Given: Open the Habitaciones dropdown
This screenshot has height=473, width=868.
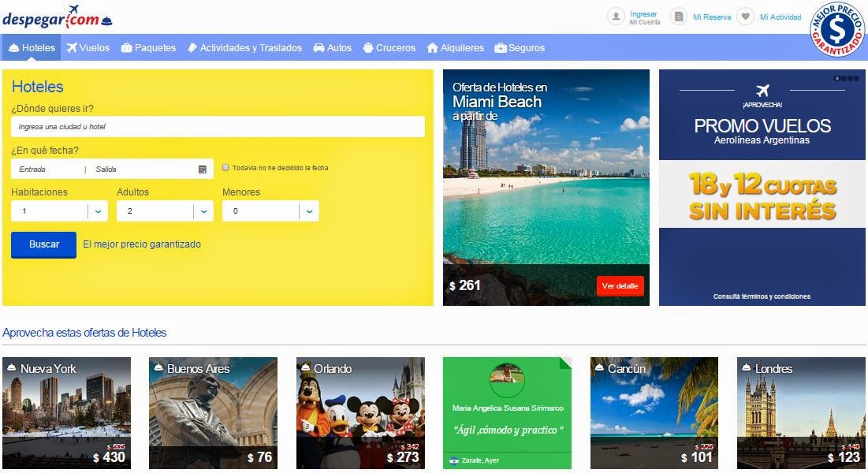Looking at the screenshot, I should (96, 210).
